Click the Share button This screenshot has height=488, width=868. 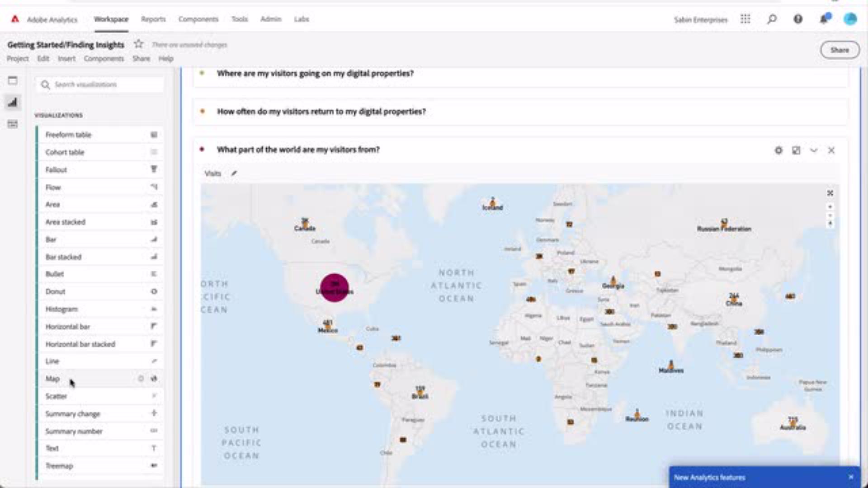click(840, 50)
